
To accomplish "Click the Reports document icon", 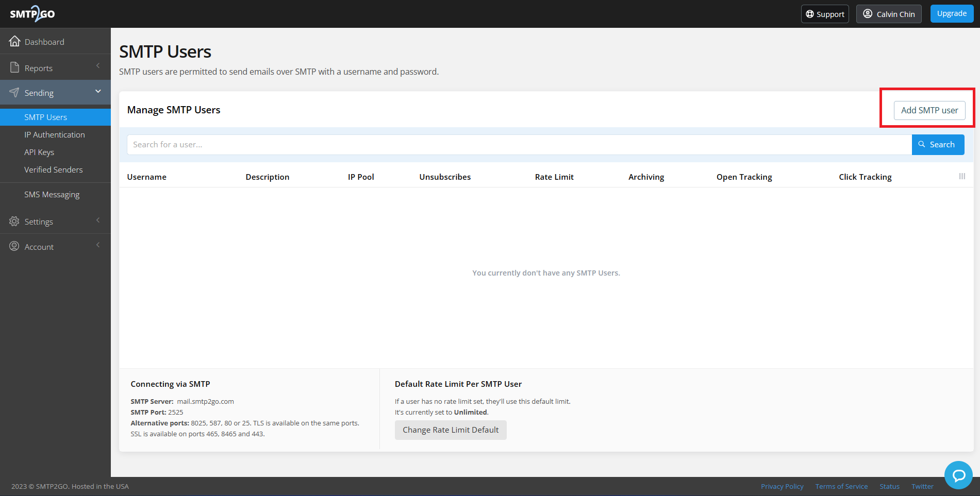I will click(14, 67).
